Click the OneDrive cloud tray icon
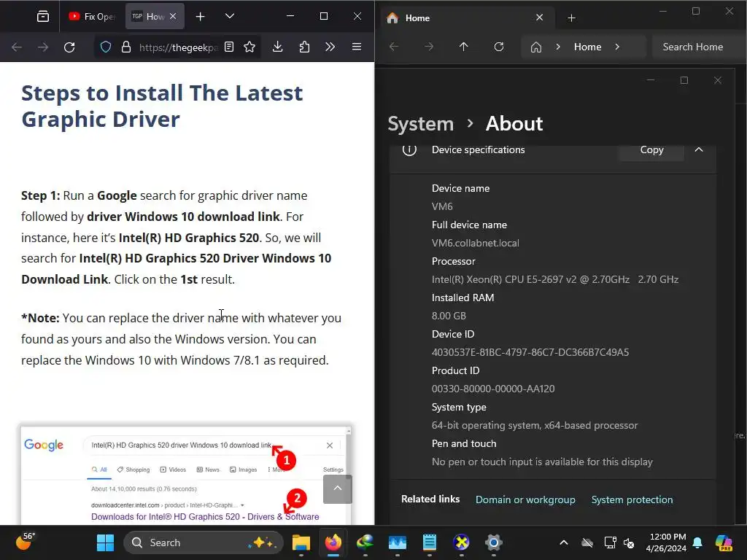The width and height of the screenshot is (747, 560). point(587,542)
